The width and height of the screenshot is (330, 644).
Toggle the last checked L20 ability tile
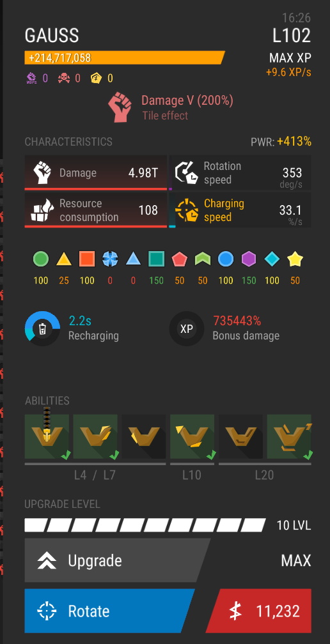click(289, 436)
